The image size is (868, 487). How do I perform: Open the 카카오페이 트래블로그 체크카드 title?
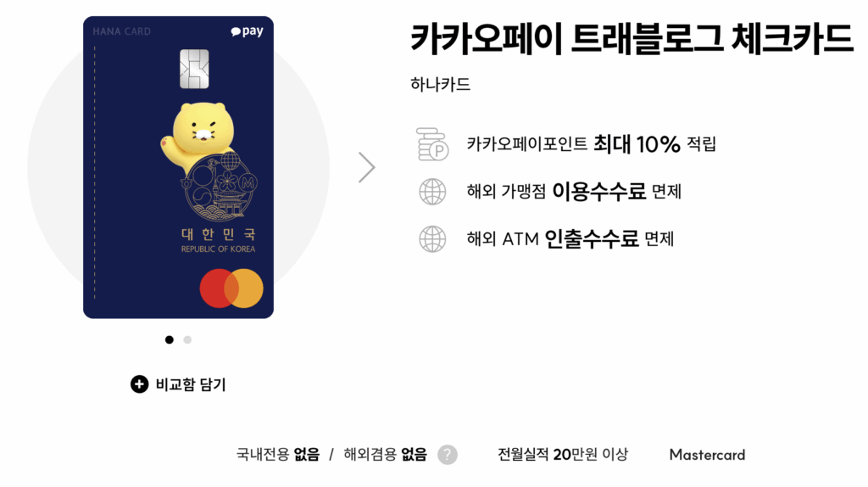click(x=631, y=39)
